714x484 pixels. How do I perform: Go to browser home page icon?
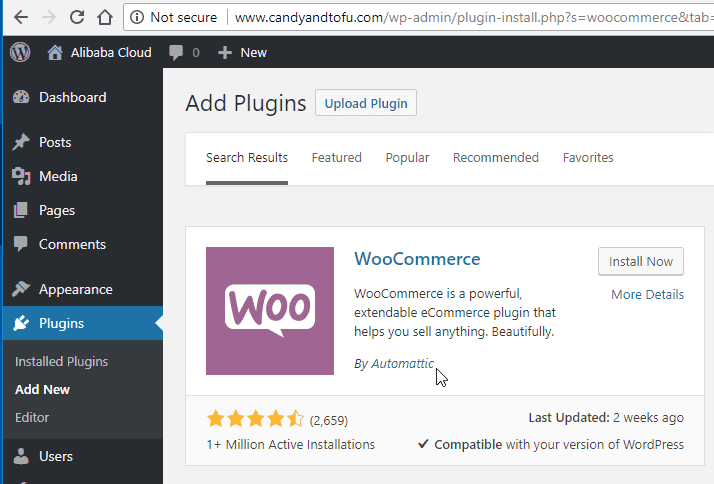tap(105, 17)
